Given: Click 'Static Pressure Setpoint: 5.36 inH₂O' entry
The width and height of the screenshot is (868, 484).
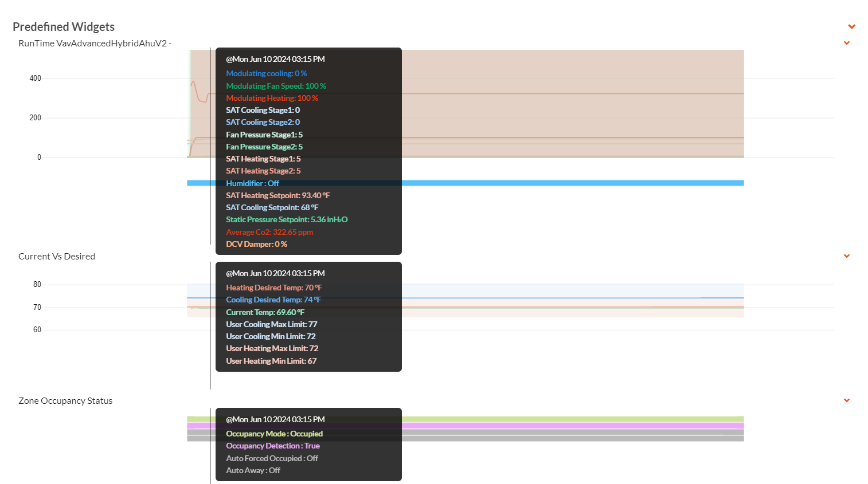Looking at the screenshot, I should 287,219.
